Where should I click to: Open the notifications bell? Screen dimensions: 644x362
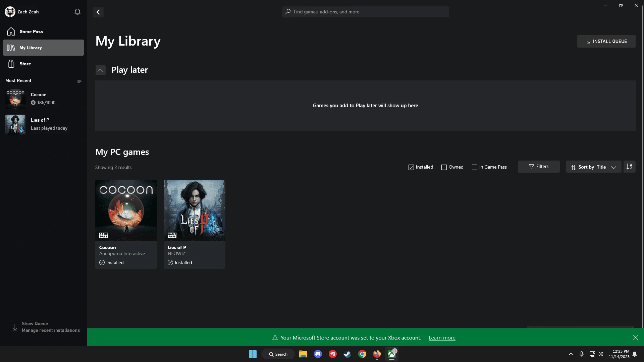coord(77,12)
